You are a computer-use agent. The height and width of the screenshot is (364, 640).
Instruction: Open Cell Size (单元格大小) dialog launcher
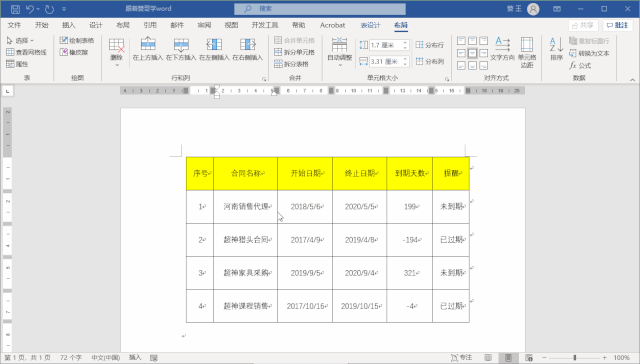tap(447, 79)
